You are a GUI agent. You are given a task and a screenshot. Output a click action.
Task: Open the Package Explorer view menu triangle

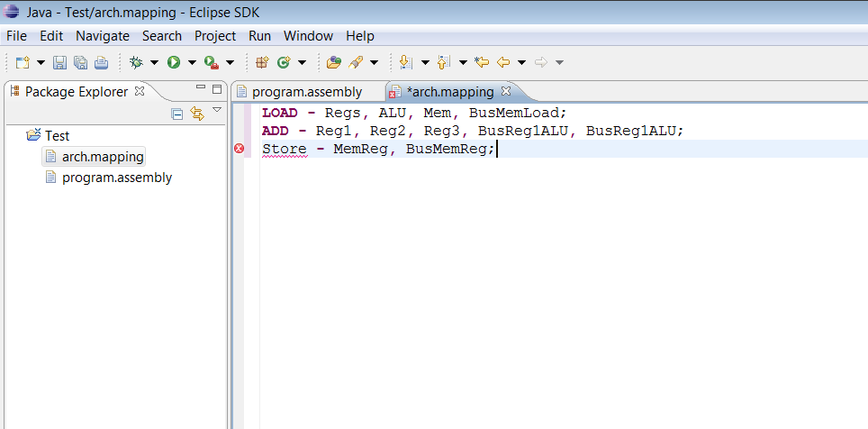point(217,110)
